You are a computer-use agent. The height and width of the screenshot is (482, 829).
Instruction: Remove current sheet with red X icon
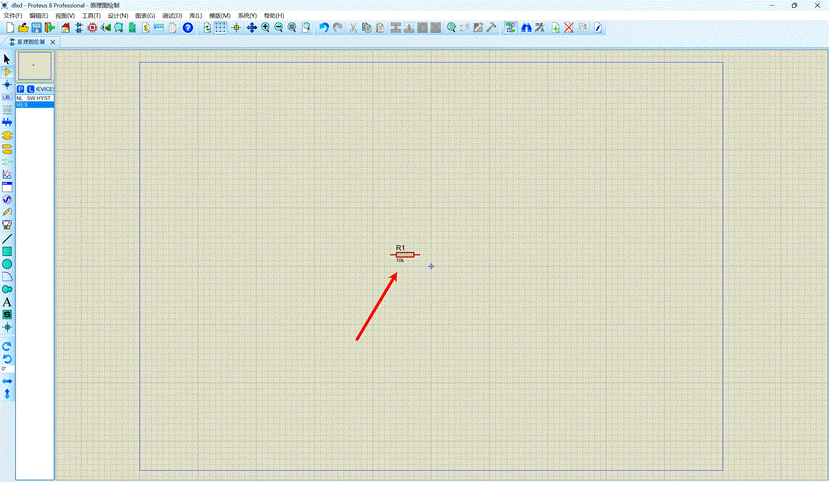click(569, 27)
